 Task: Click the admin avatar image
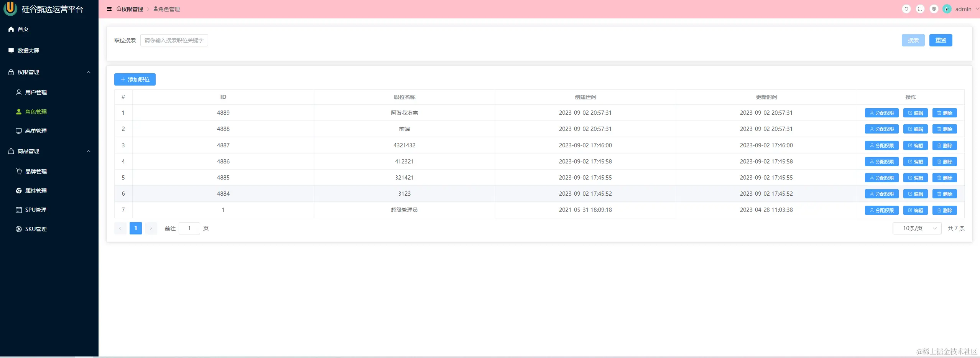(947, 9)
